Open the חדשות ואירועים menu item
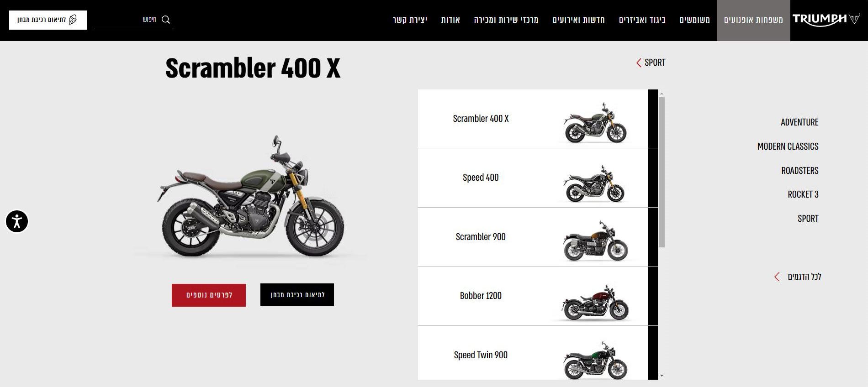The width and height of the screenshot is (868, 387). click(x=578, y=20)
